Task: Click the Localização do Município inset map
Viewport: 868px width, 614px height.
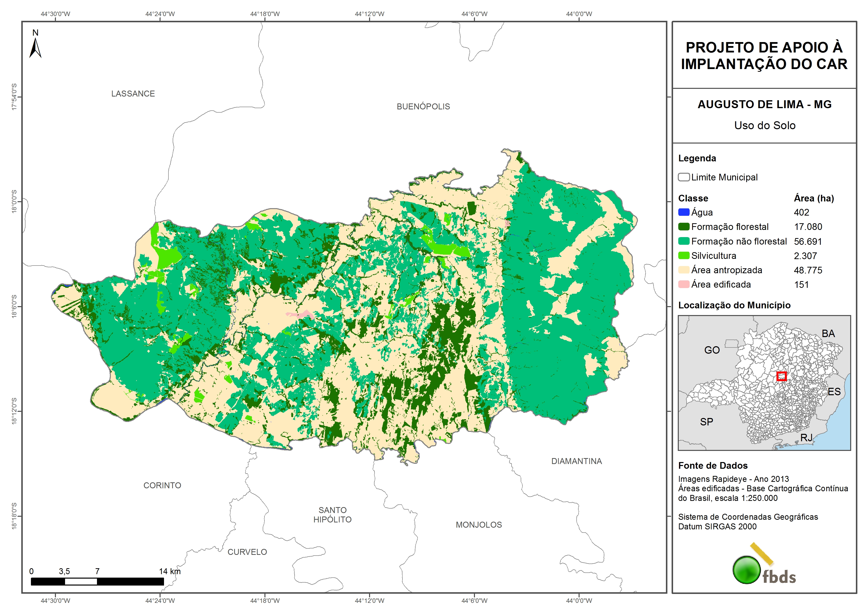Action: (x=764, y=383)
